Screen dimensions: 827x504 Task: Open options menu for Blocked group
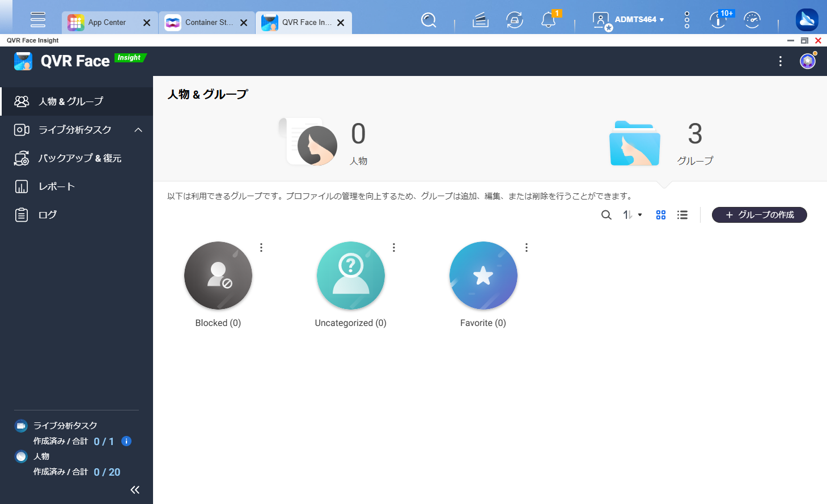pyautogui.click(x=261, y=248)
